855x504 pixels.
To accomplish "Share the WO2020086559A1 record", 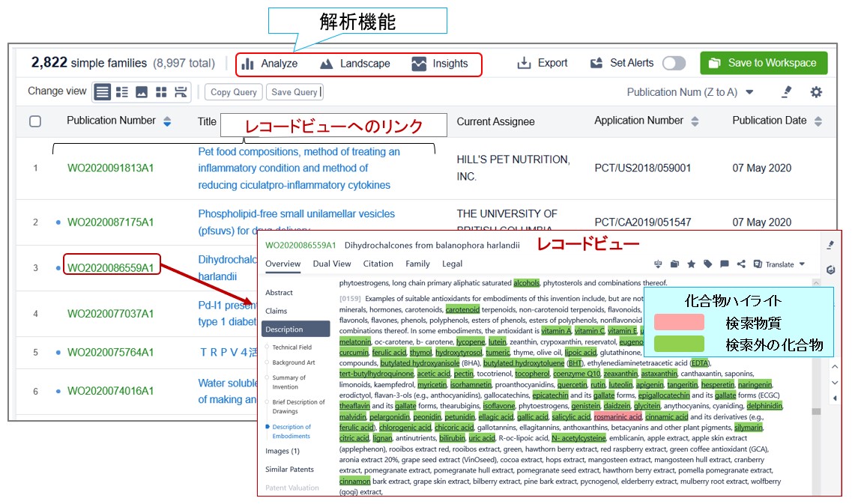I will 741,263.
